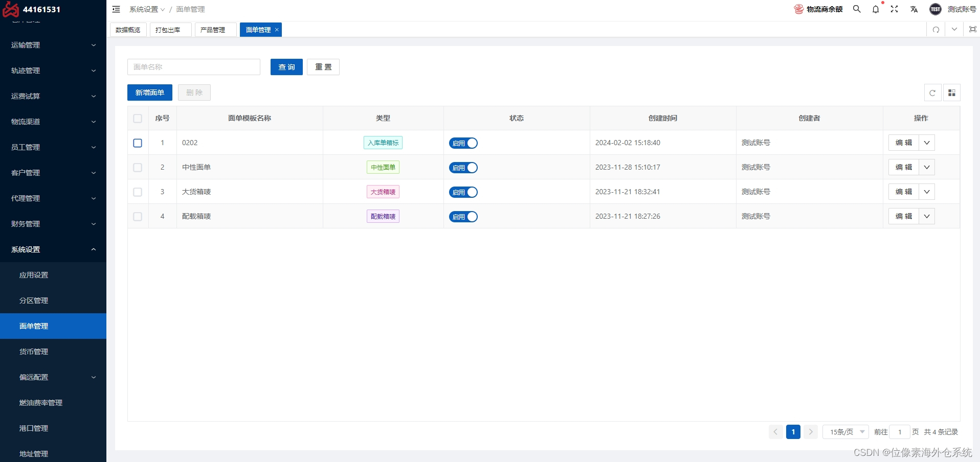
Task: Go to the previous page arrow
Action: (x=775, y=432)
